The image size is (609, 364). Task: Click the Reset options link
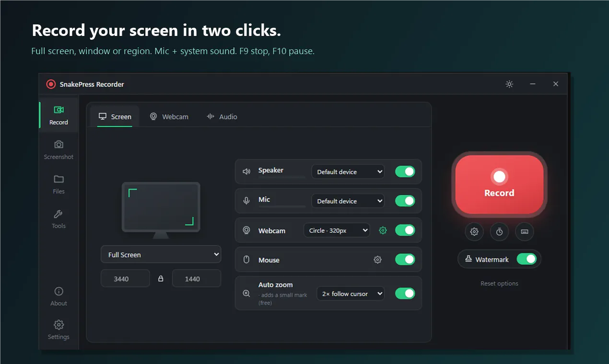(499, 284)
